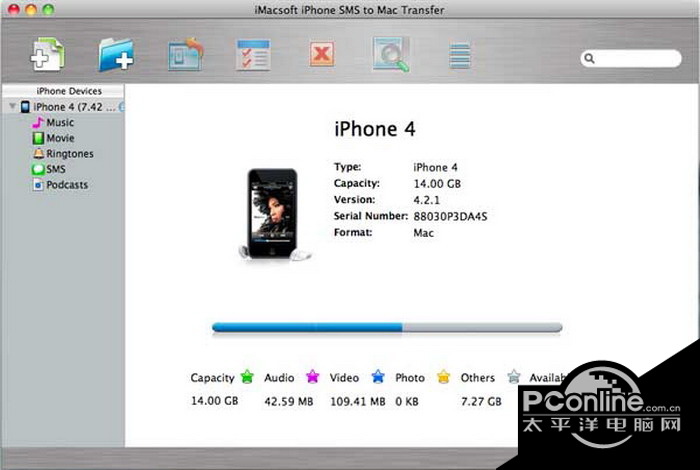Click the info icon beside iPhone 4

pyautogui.click(x=121, y=107)
